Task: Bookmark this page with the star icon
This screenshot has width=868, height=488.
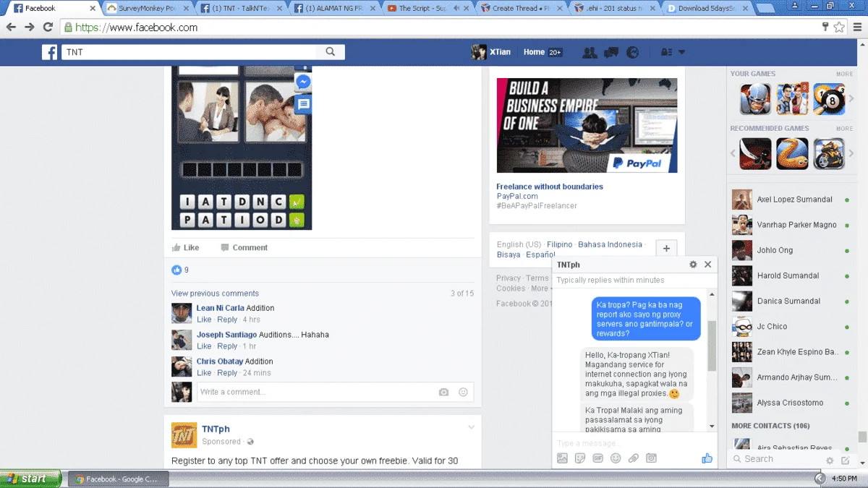Action: [x=839, y=27]
